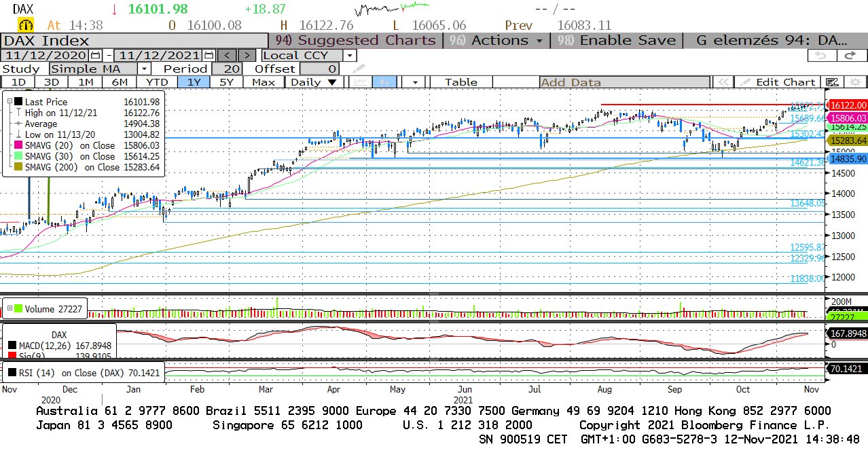This screenshot has width=868, height=455.
Task: Click the 13648.05 level label
Action: coord(808,203)
